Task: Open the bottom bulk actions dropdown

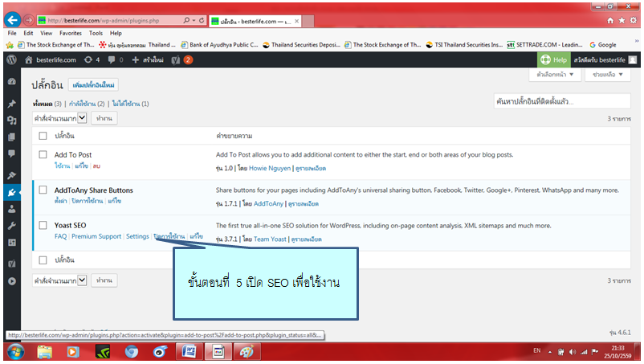Action: 59,280
